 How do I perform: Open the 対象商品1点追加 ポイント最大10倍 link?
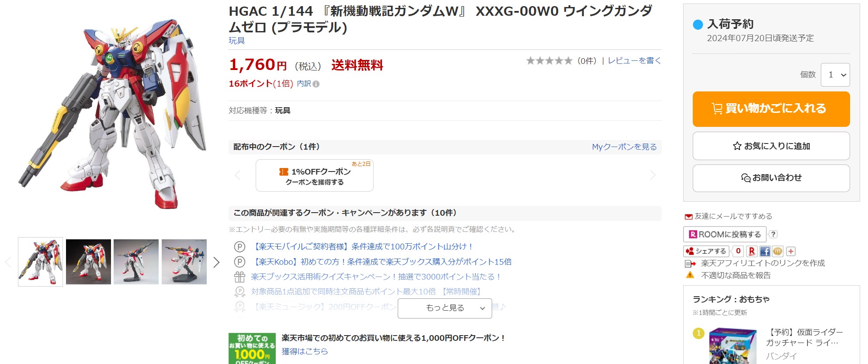coord(366,292)
